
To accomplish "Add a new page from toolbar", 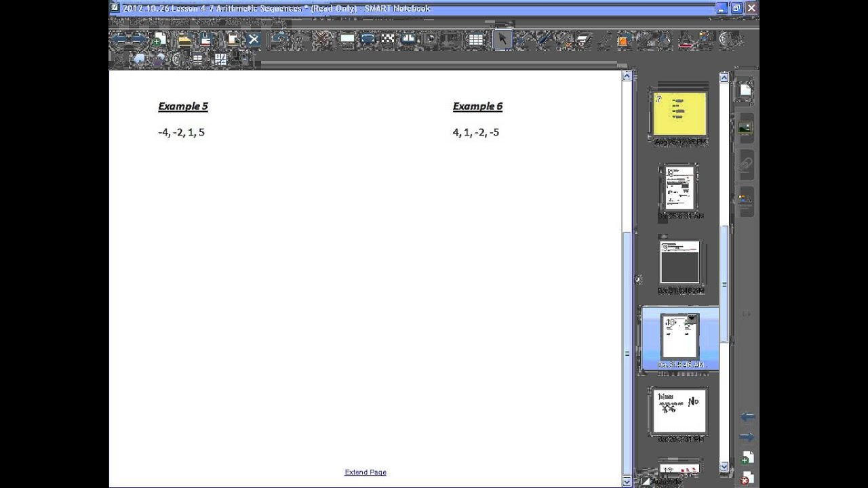I will [x=159, y=39].
